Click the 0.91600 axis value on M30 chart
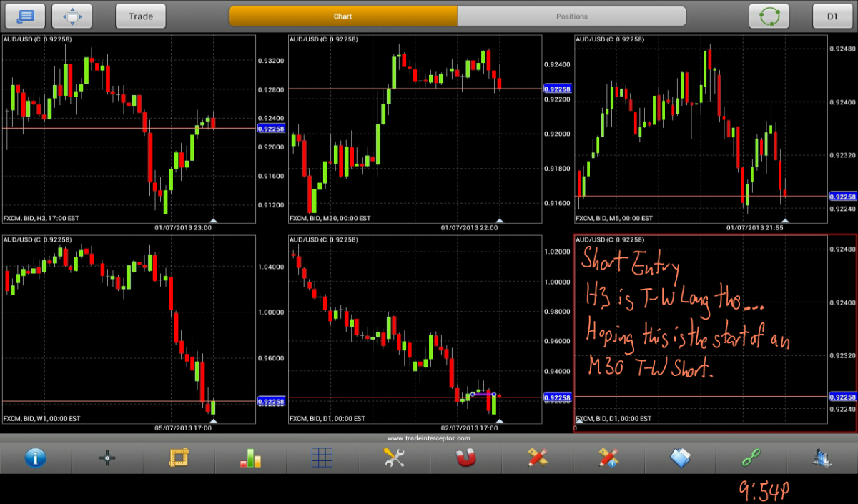The width and height of the screenshot is (858, 504). [557, 203]
